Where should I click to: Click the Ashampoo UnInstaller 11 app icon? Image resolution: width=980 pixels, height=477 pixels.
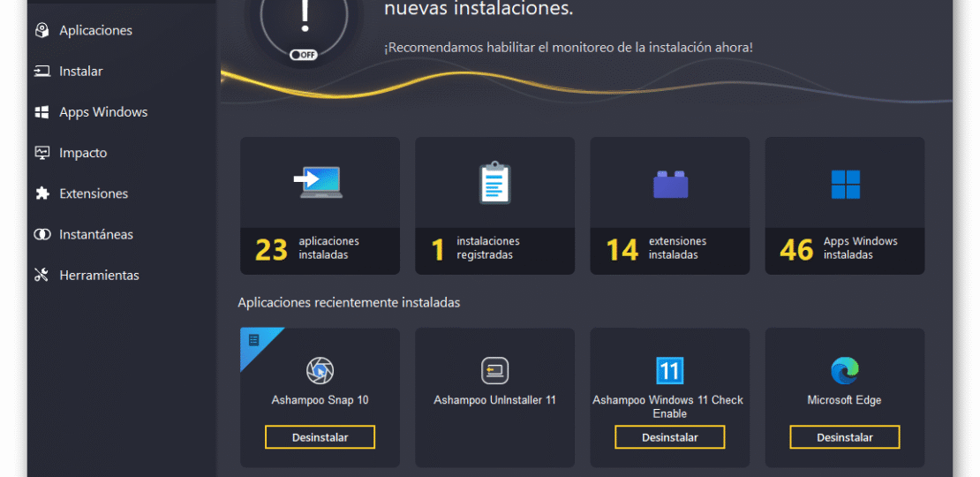495,371
